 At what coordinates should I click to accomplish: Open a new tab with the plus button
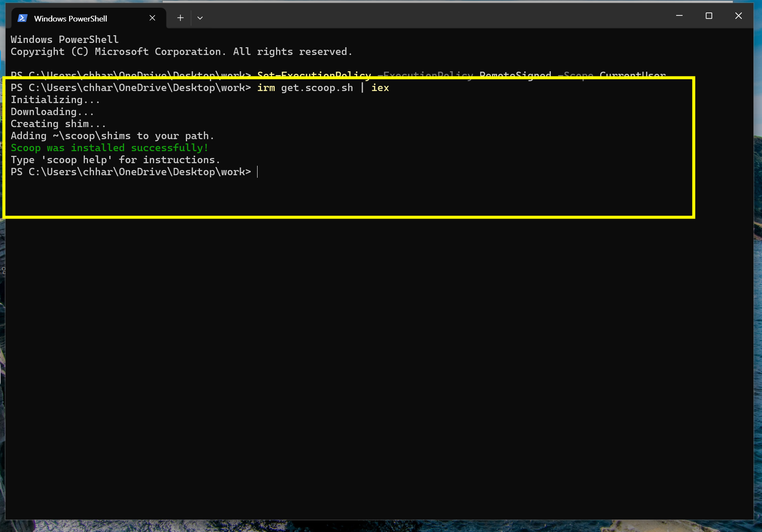pos(180,18)
